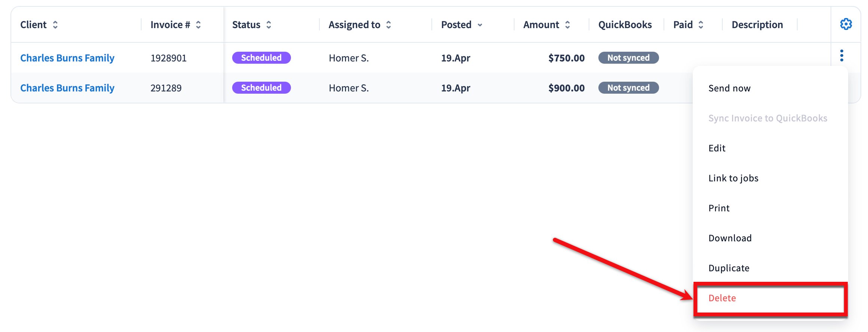
Task: Click Scheduled status badge on $900.00 invoice
Action: [261, 88]
